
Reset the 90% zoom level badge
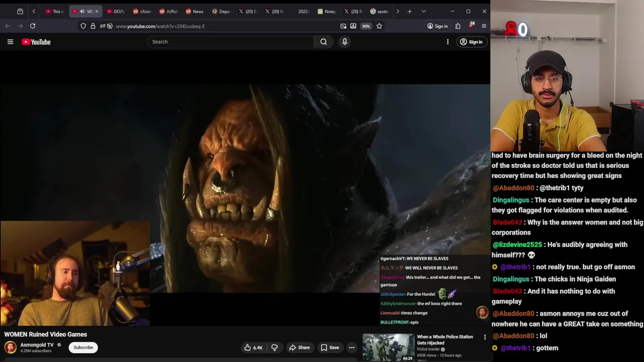366,26
